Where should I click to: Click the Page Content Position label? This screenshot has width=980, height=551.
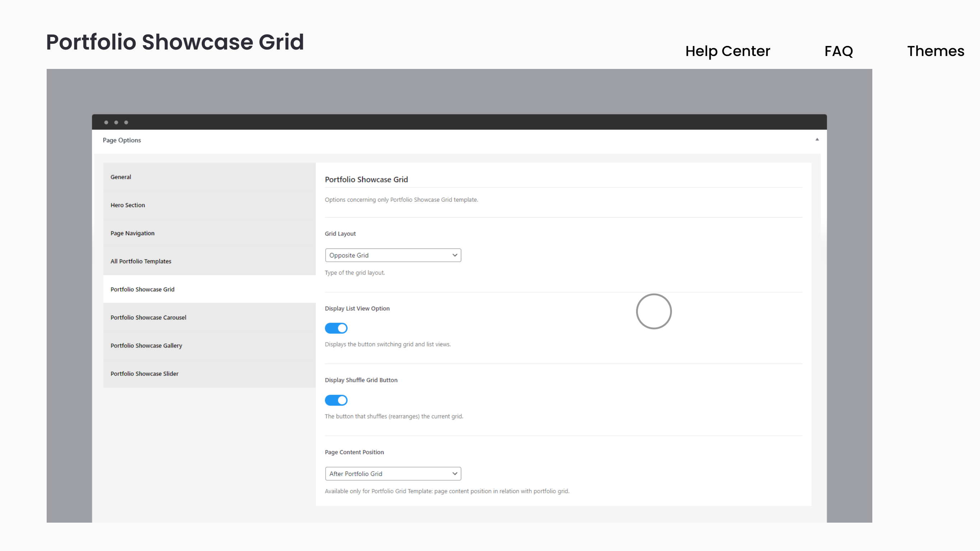point(354,452)
